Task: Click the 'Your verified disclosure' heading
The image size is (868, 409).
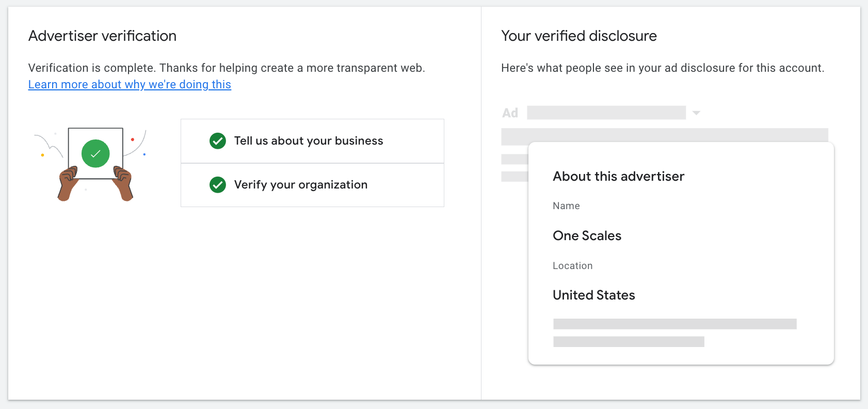Action: 578,36
